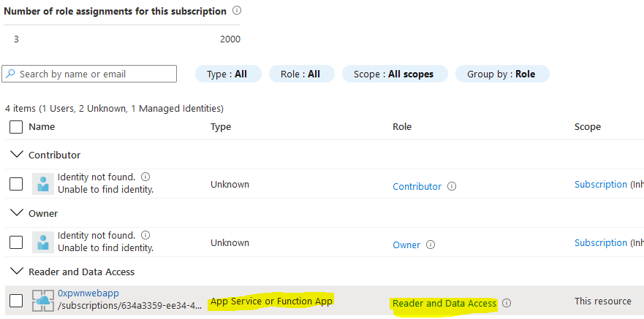Image resolution: width=644 pixels, height=319 pixels.
Task: Click info icon beside Reader and Data Access role
Action: tap(507, 303)
